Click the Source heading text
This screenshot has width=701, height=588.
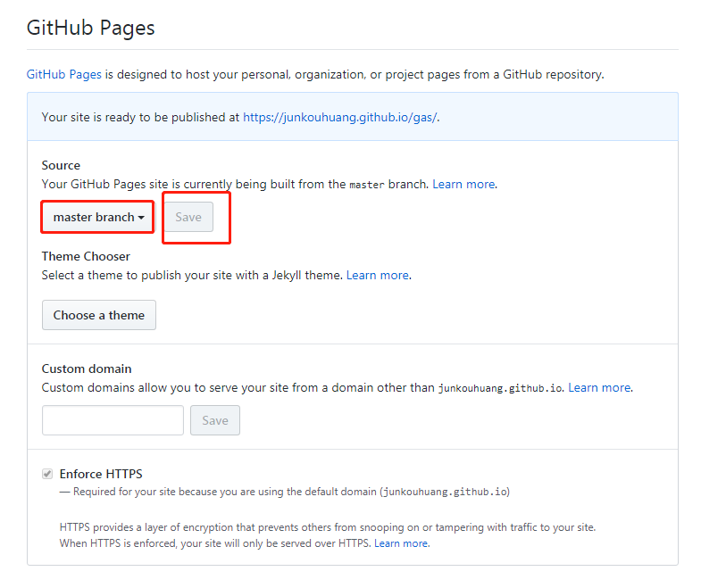(61, 165)
